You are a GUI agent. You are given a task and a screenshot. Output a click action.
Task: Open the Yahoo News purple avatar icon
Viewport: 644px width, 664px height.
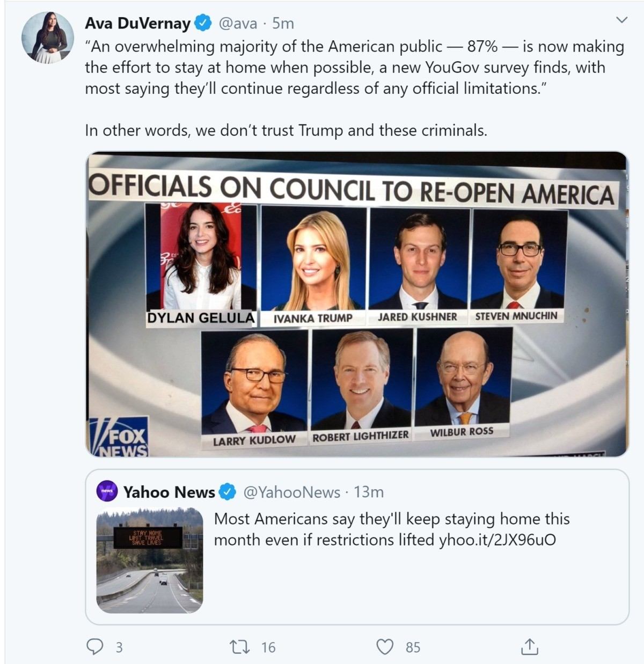107,491
